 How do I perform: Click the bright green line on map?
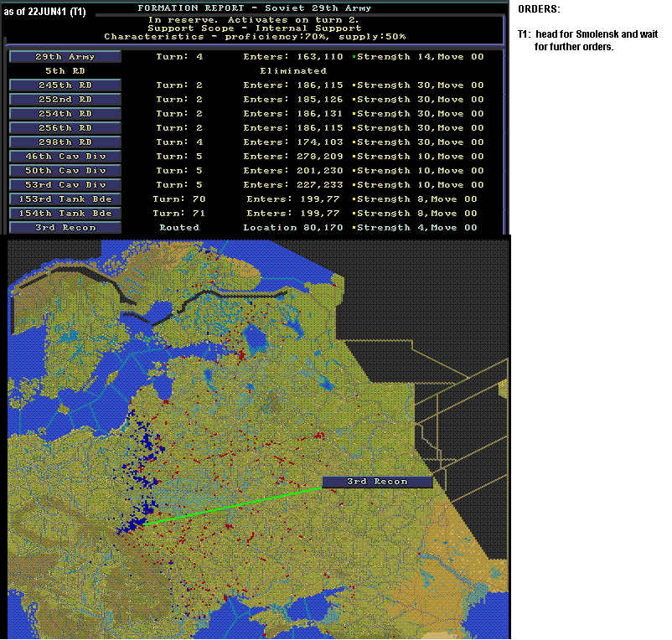(x=232, y=506)
